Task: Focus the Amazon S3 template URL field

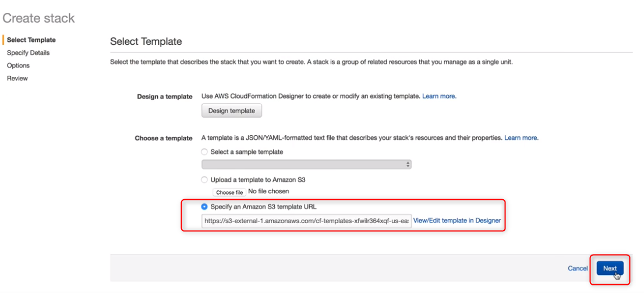Action: click(306, 221)
